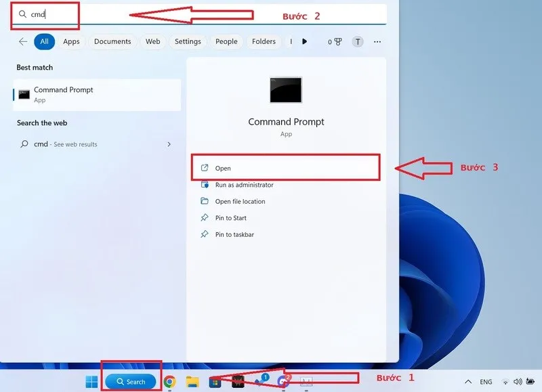Open Google Chrome from the taskbar
The height and width of the screenshot is (392, 542).
click(x=169, y=382)
